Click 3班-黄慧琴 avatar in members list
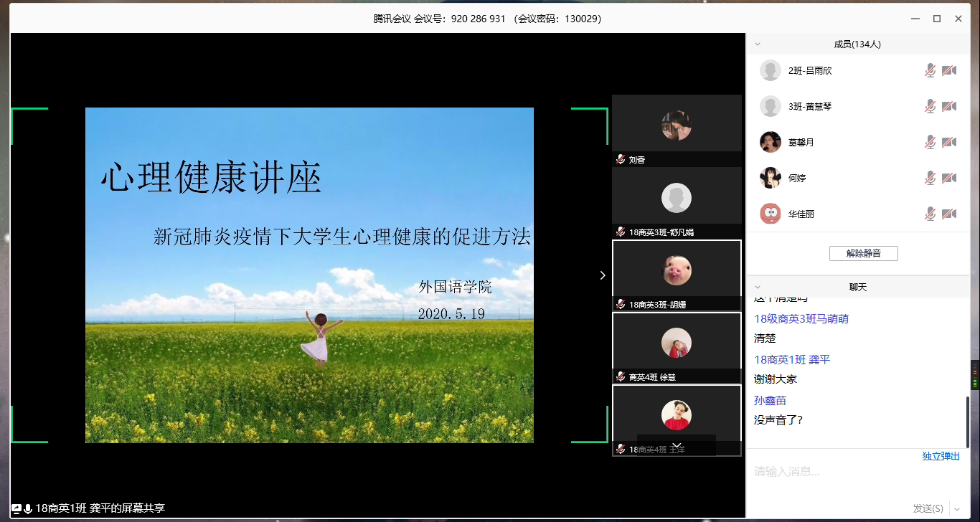The image size is (980, 522). (x=771, y=106)
